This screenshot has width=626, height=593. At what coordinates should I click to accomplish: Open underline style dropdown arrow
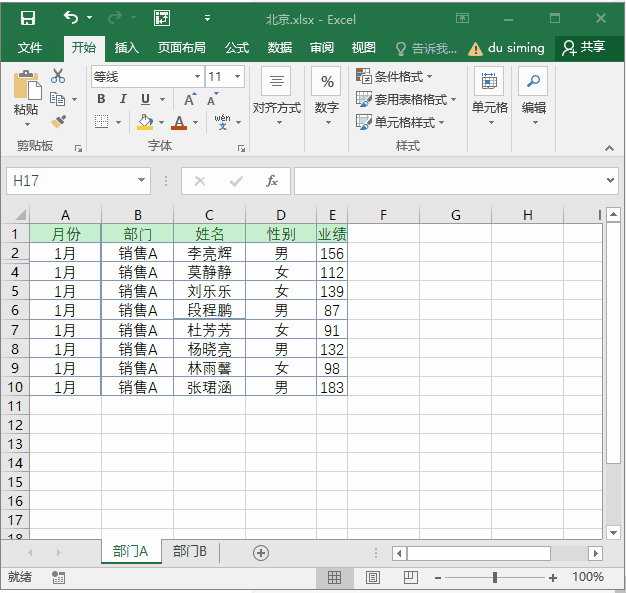tap(162, 99)
